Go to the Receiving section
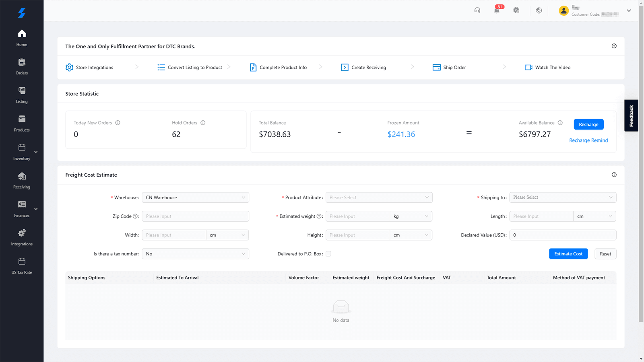Image resolution: width=644 pixels, height=362 pixels. coord(22,181)
